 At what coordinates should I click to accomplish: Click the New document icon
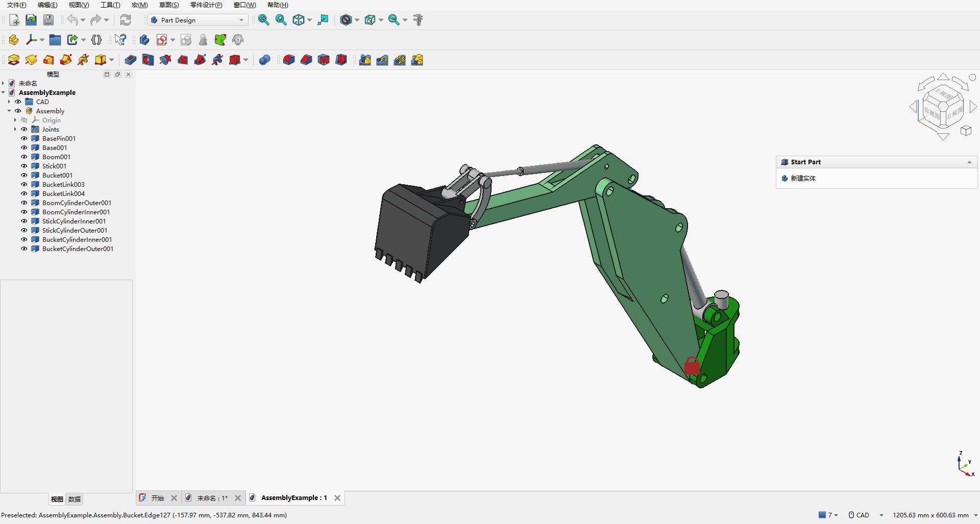tap(14, 20)
